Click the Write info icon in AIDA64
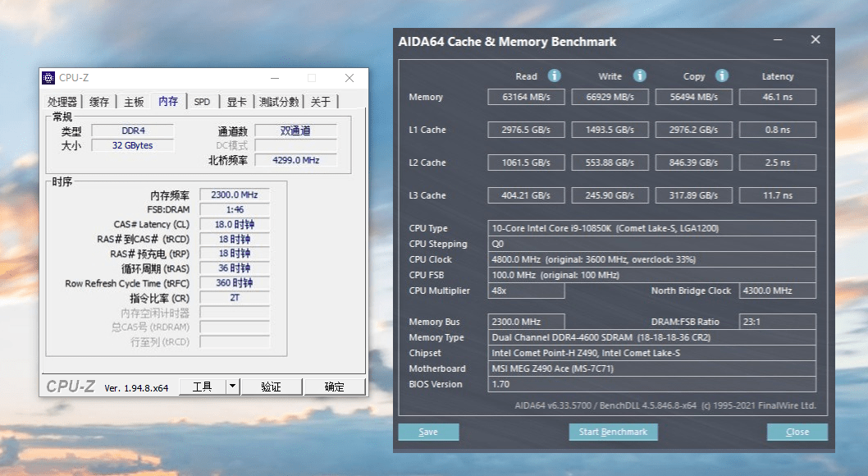This screenshot has height=476, width=868. 639,76
